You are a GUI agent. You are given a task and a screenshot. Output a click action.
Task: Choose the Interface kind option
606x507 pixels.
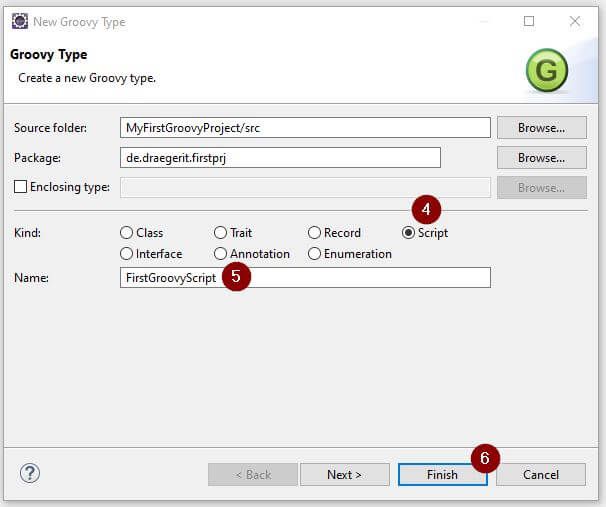(x=127, y=254)
